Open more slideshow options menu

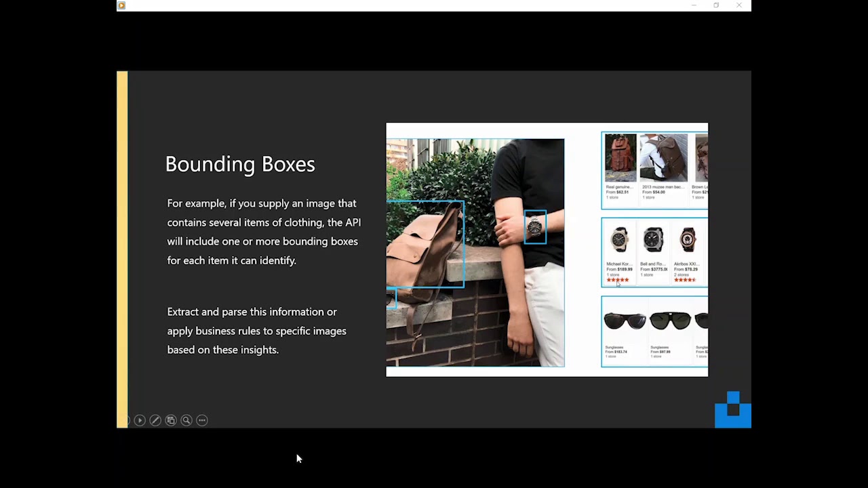pos(202,420)
